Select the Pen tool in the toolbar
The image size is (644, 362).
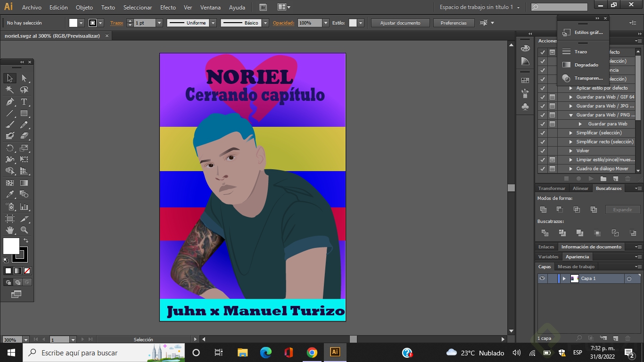click(x=10, y=101)
